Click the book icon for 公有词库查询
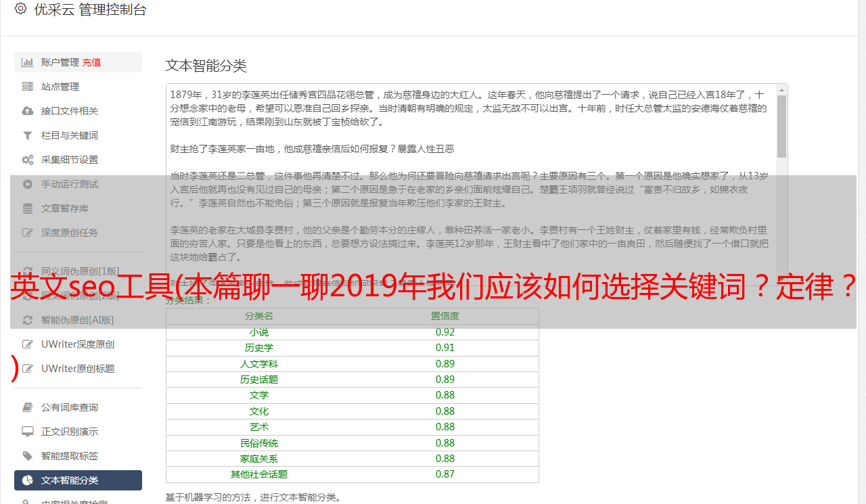Screen dimensions: 866x504 (28, 407)
